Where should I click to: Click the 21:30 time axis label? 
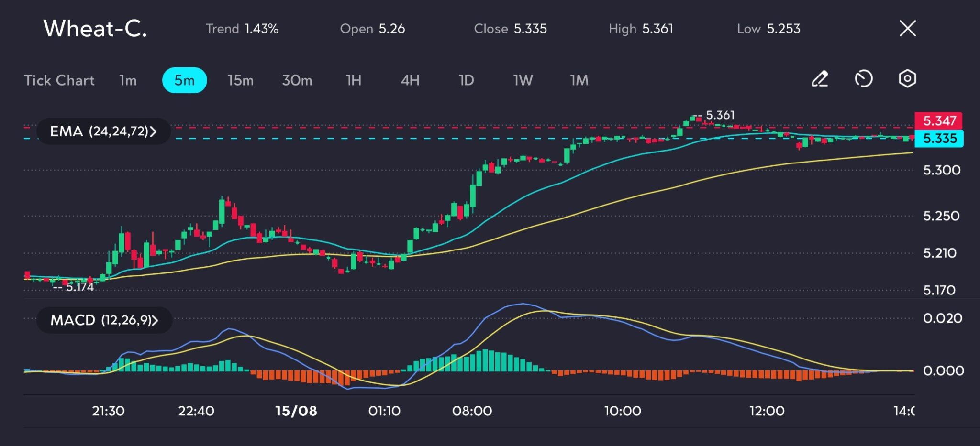pyautogui.click(x=108, y=411)
